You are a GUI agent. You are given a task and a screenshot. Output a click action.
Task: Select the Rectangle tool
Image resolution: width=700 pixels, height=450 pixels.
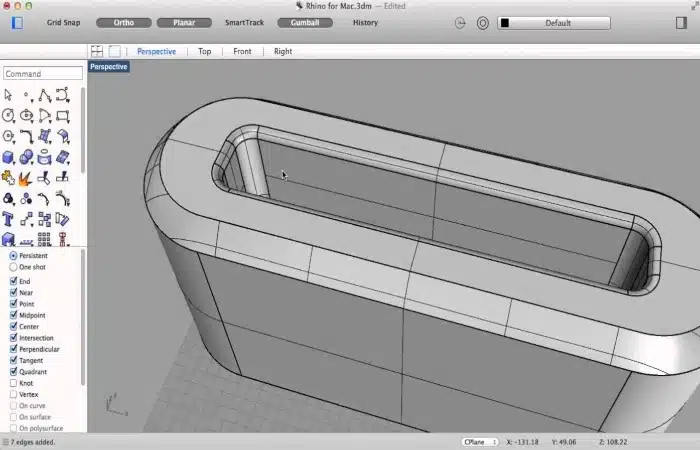point(62,116)
